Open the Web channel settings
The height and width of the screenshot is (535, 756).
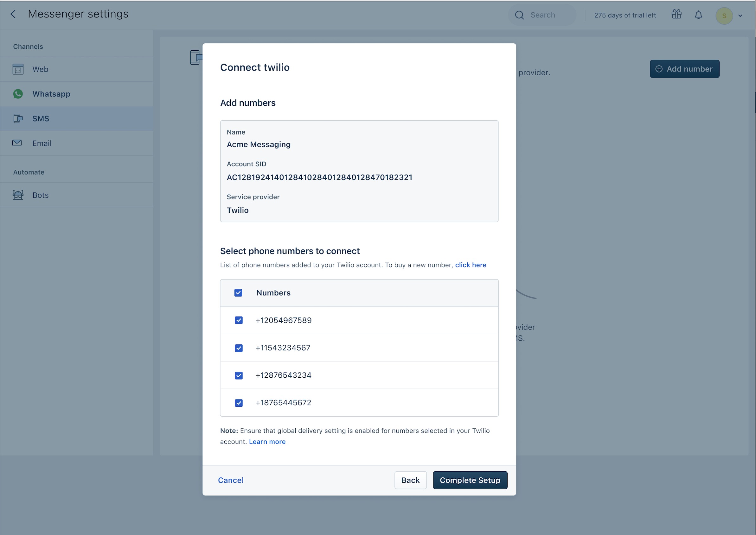click(x=76, y=69)
